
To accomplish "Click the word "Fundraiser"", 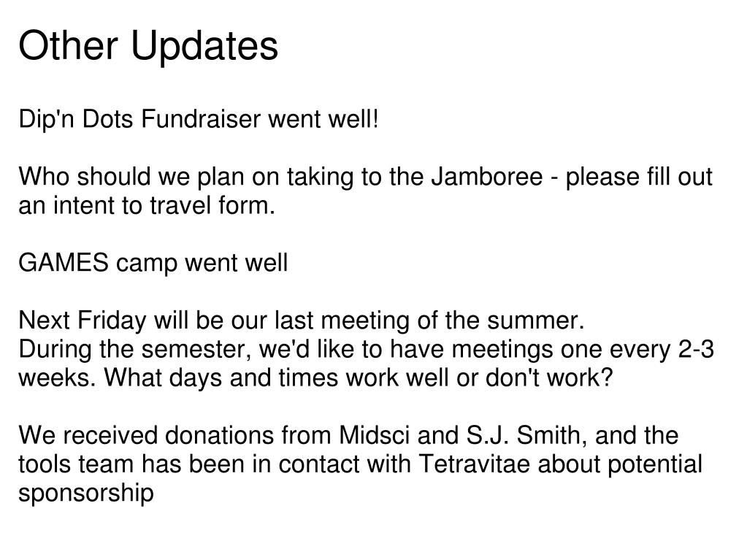I will tap(201, 119).
